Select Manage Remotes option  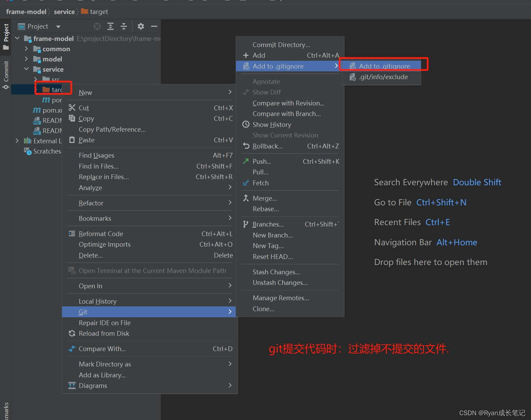[290, 298]
